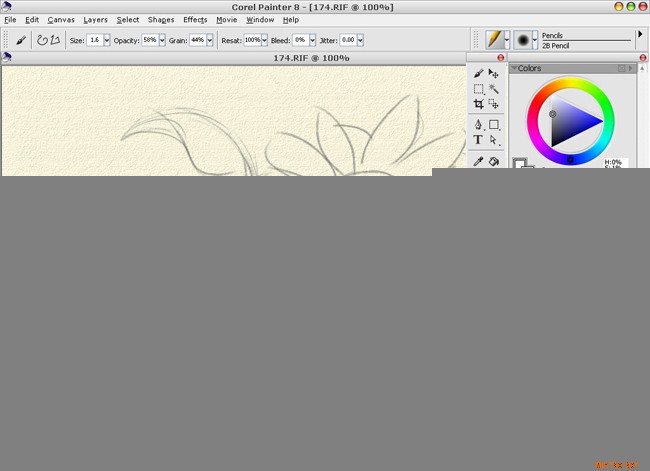Screen dimensions: 650x471
Task: Click the Text tool
Action: point(478,140)
